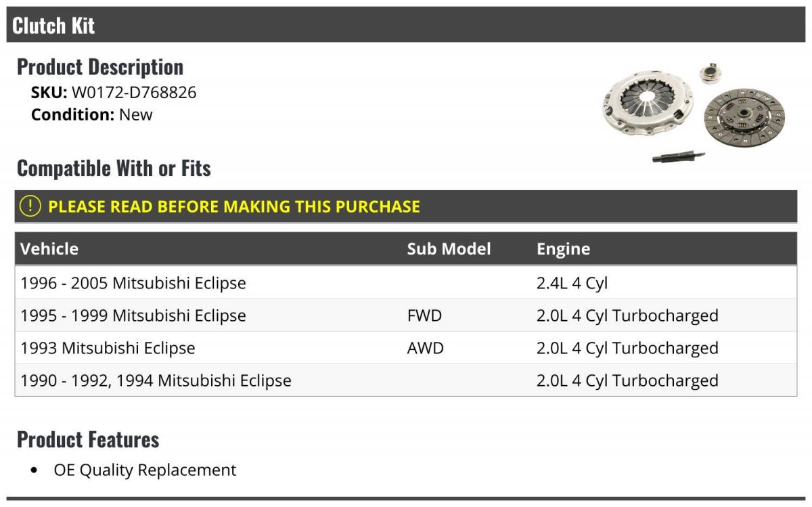The width and height of the screenshot is (812, 507).
Task: Select the Vehicle column header
Action: click(49, 249)
